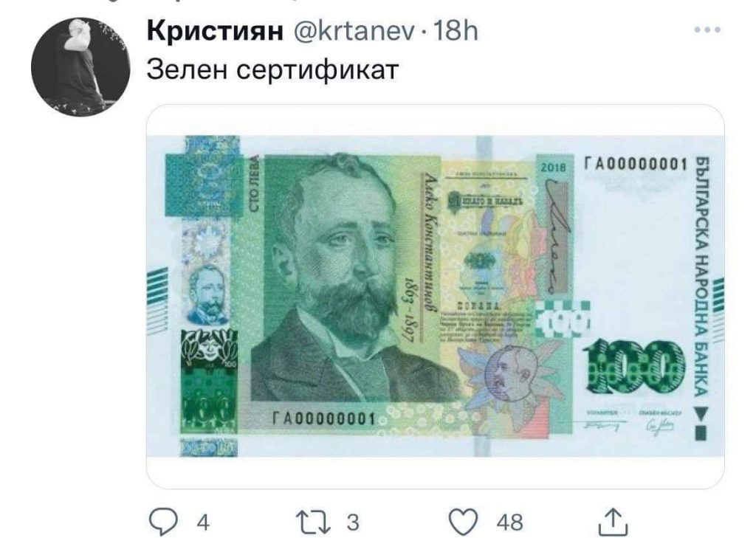The image size is (756, 538).
Task: Click the reply count 4
Action: coord(203,523)
